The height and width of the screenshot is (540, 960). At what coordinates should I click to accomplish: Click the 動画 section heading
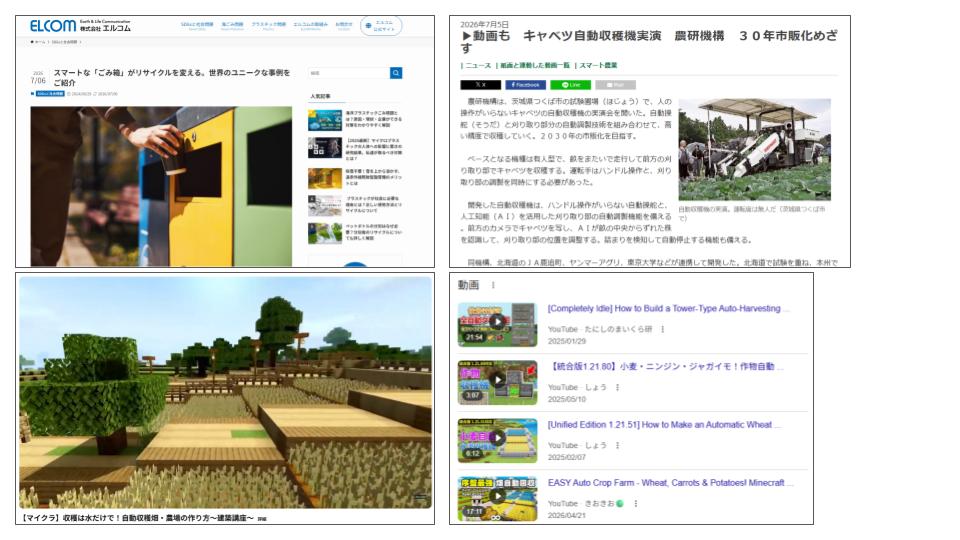pyautogui.click(x=468, y=285)
